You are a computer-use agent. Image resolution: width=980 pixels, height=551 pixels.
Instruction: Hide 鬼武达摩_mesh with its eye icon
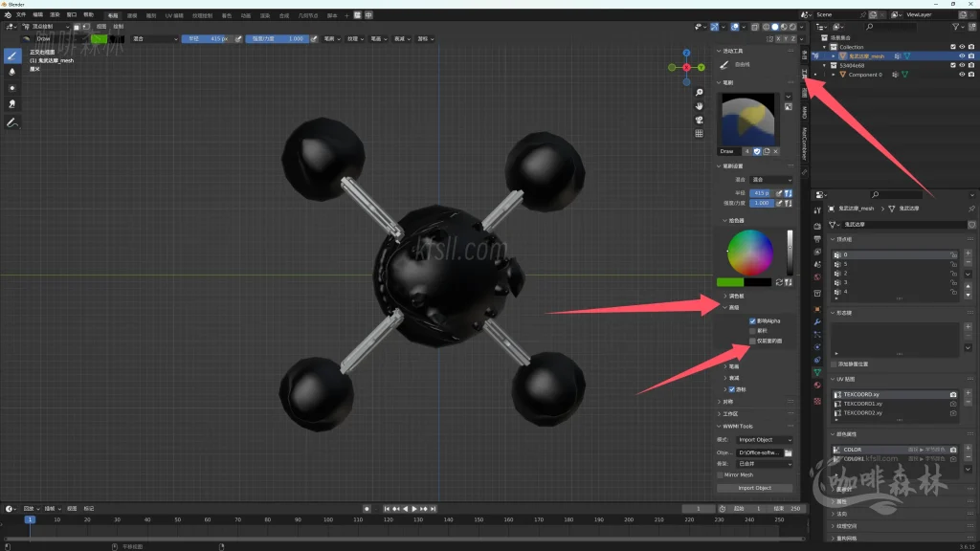pos(962,55)
